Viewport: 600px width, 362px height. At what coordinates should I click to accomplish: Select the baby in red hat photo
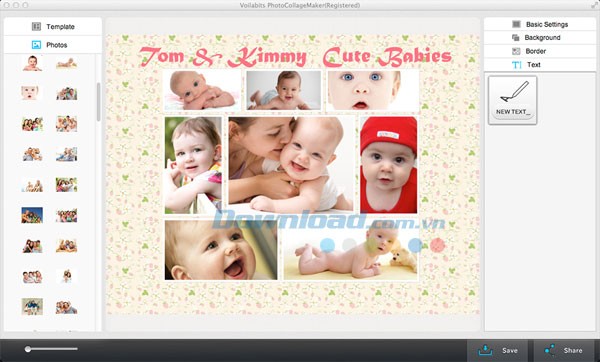(x=388, y=165)
